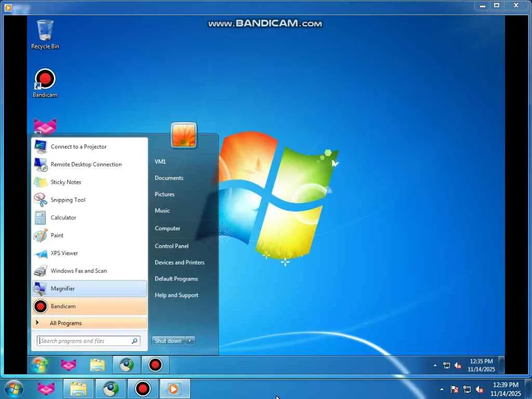The width and height of the screenshot is (532, 399).
Task: Click the search magnifier icon in Start menu
Action: 135,341
